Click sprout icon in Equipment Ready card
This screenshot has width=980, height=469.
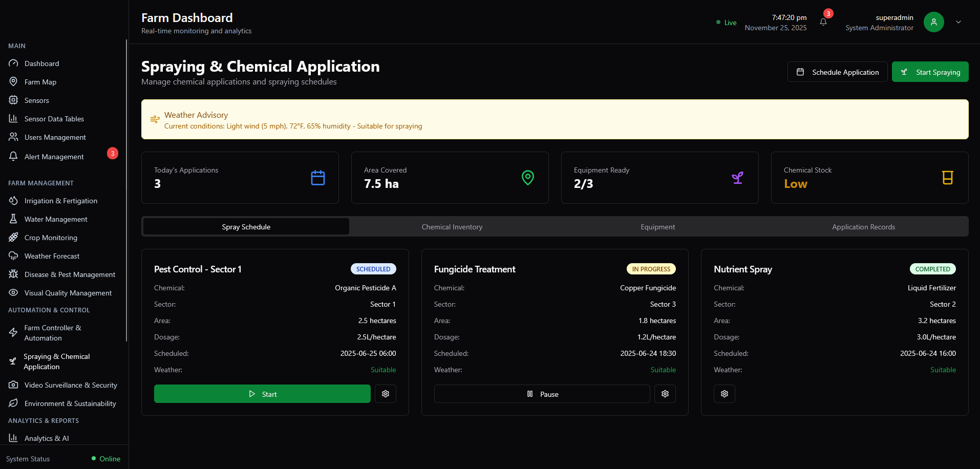coord(737,178)
